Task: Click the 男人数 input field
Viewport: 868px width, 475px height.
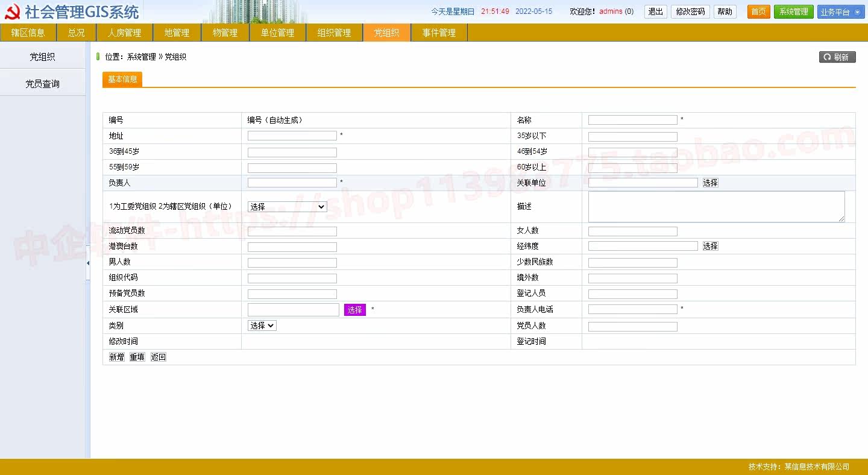Action: click(x=292, y=263)
